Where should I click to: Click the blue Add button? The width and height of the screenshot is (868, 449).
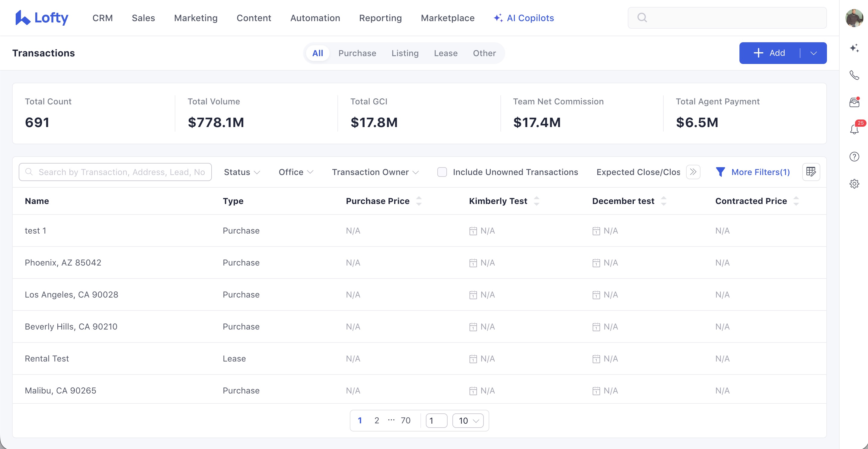tap(769, 53)
